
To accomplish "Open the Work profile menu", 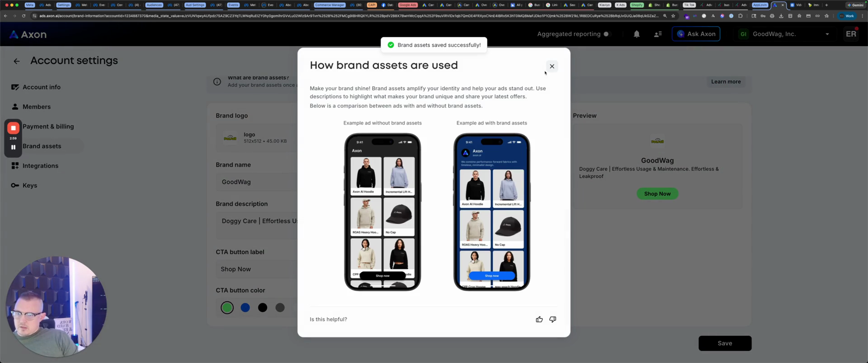I will pos(847,16).
